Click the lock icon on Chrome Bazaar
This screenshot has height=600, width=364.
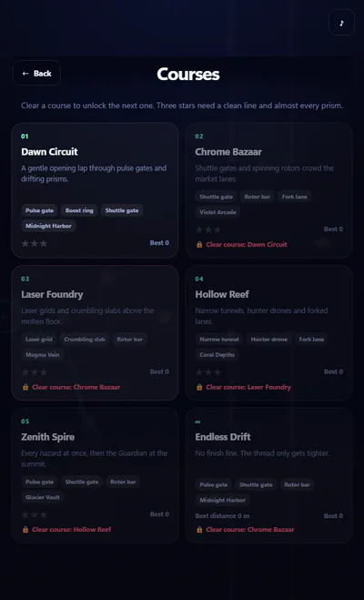tap(199, 245)
